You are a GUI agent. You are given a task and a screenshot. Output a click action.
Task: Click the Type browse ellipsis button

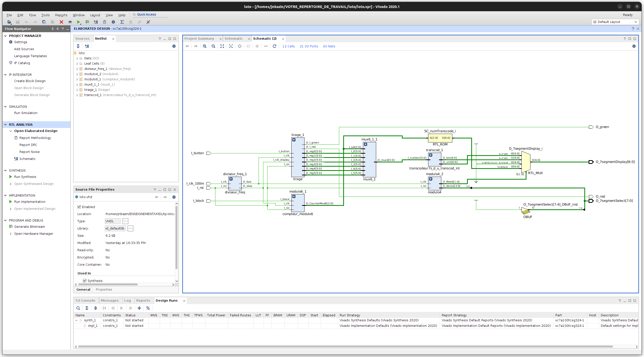tap(126, 221)
